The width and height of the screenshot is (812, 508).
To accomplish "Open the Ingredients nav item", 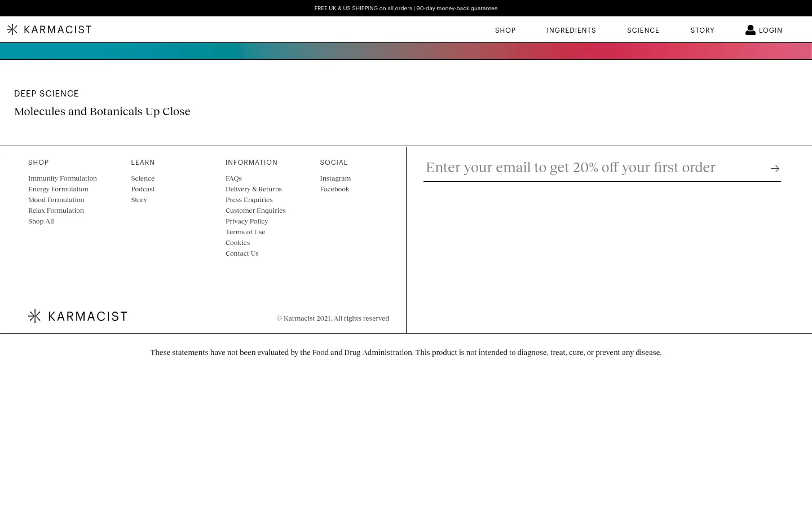I will coord(571,30).
